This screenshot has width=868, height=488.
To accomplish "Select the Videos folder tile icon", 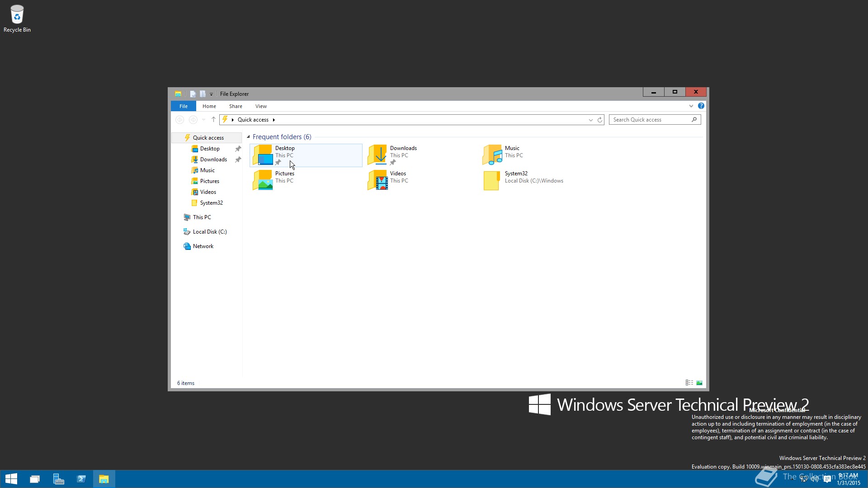I will pyautogui.click(x=378, y=180).
